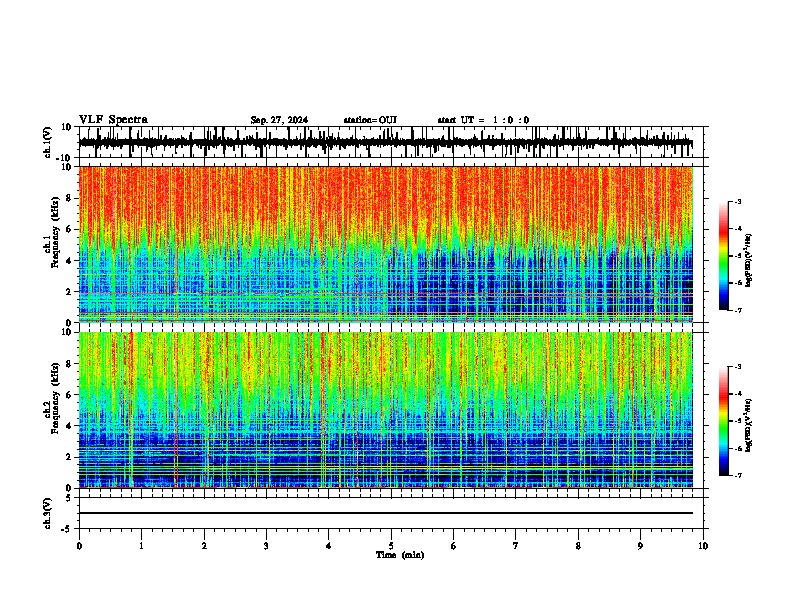Screen dimensions: 792x612
Task: Click the "8" kHz tick on ch.1 spectrogram
Action: pyautogui.click(x=70, y=198)
